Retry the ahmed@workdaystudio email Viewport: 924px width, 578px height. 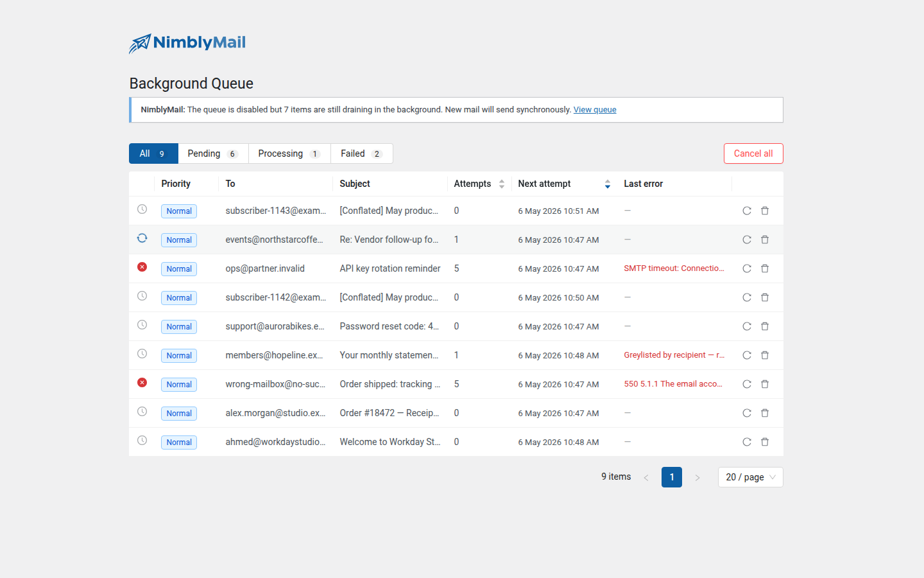point(747,442)
